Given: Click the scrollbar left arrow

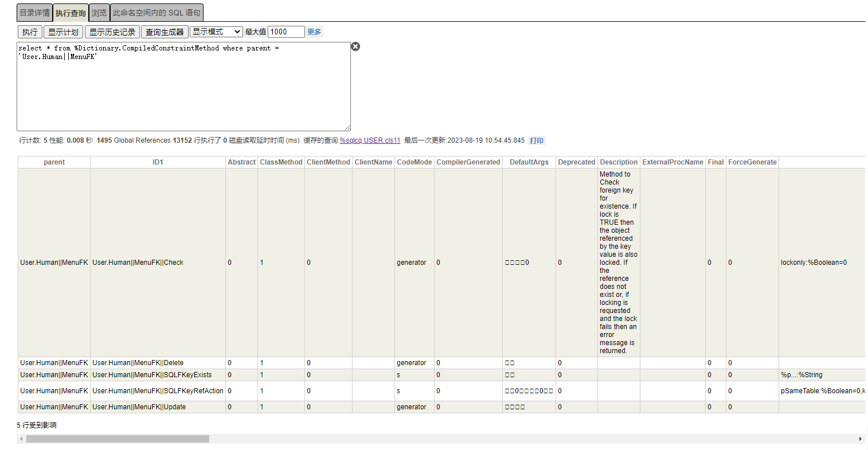Looking at the screenshot, I should coord(21,439).
